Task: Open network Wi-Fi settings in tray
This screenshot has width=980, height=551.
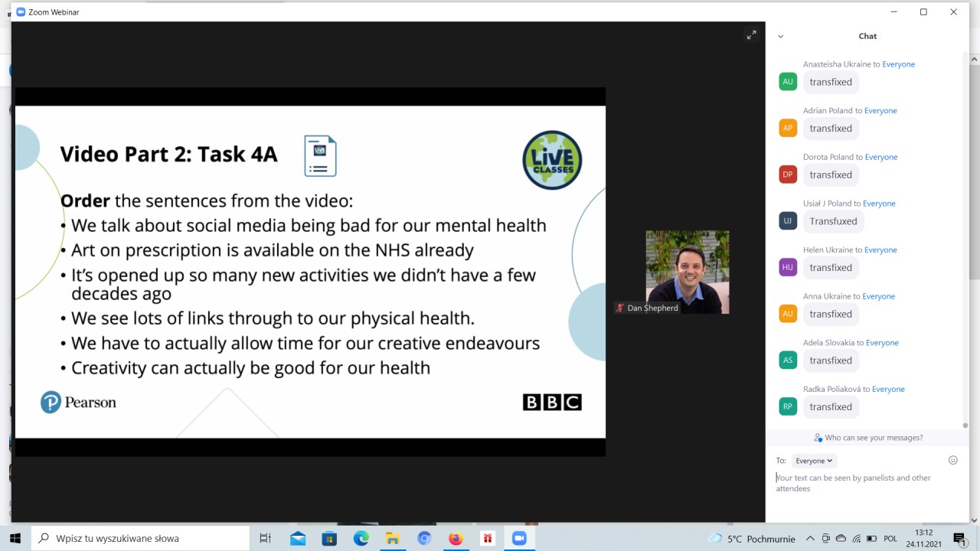Action: click(857, 539)
